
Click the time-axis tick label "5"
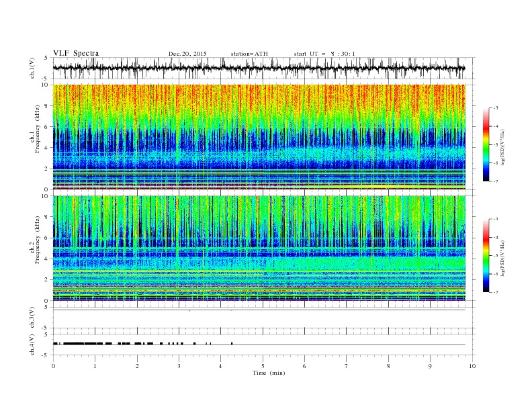263,366
